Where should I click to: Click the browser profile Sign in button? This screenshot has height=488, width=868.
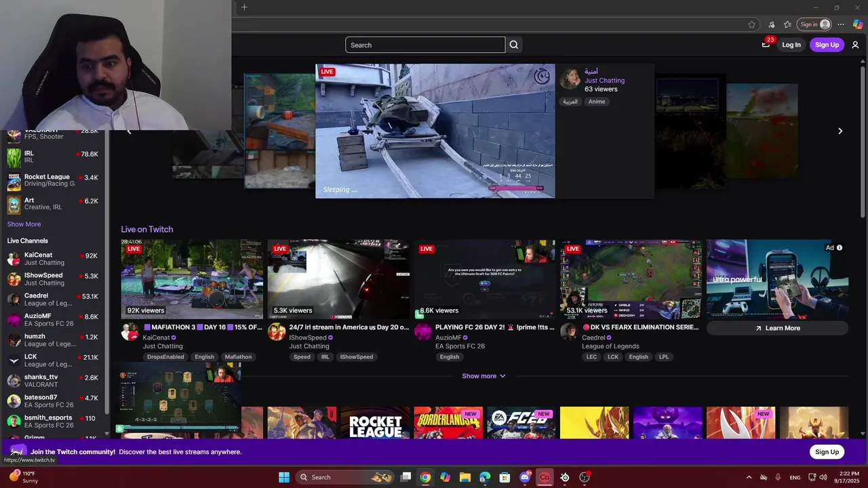tap(814, 24)
